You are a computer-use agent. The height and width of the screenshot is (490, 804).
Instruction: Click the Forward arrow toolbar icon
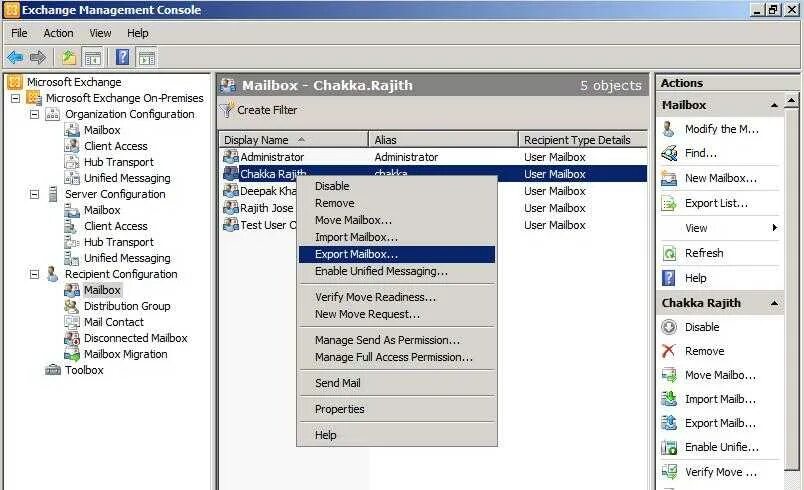click(38, 57)
